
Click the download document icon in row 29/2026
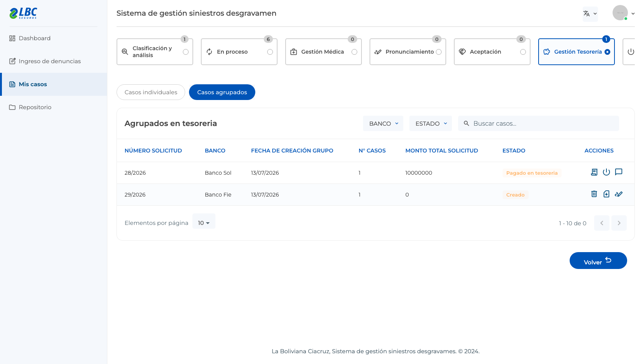[x=606, y=194]
